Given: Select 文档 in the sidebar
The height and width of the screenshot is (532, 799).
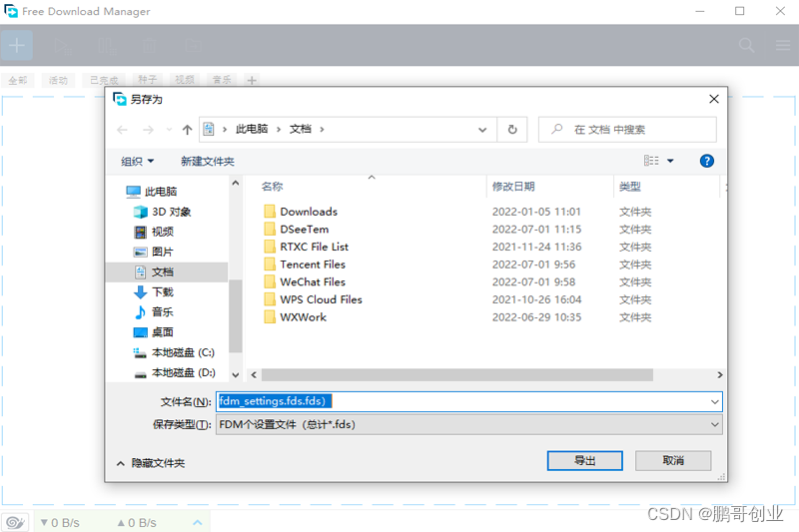Looking at the screenshot, I should (167, 271).
